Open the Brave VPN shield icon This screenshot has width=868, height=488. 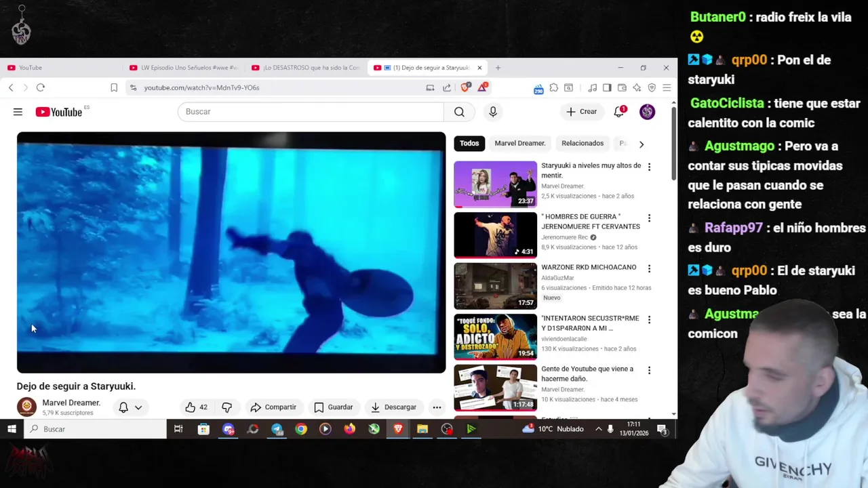coord(652,87)
